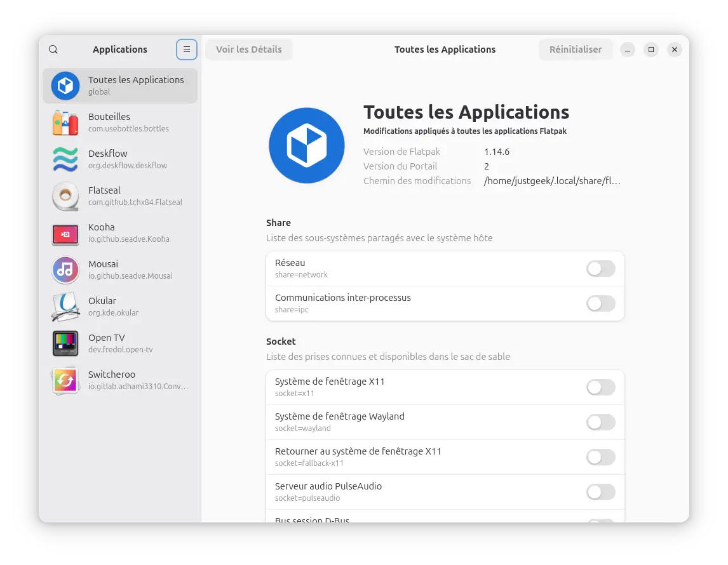Click Version du Portail label
Image resolution: width=728 pixels, height=565 pixels.
click(x=400, y=166)
